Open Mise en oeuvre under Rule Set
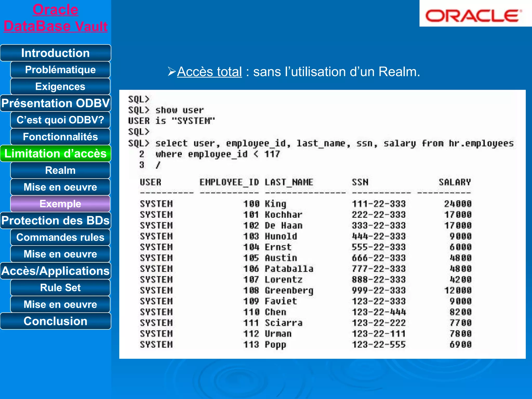Screen dimensions: 532x399 60,304
